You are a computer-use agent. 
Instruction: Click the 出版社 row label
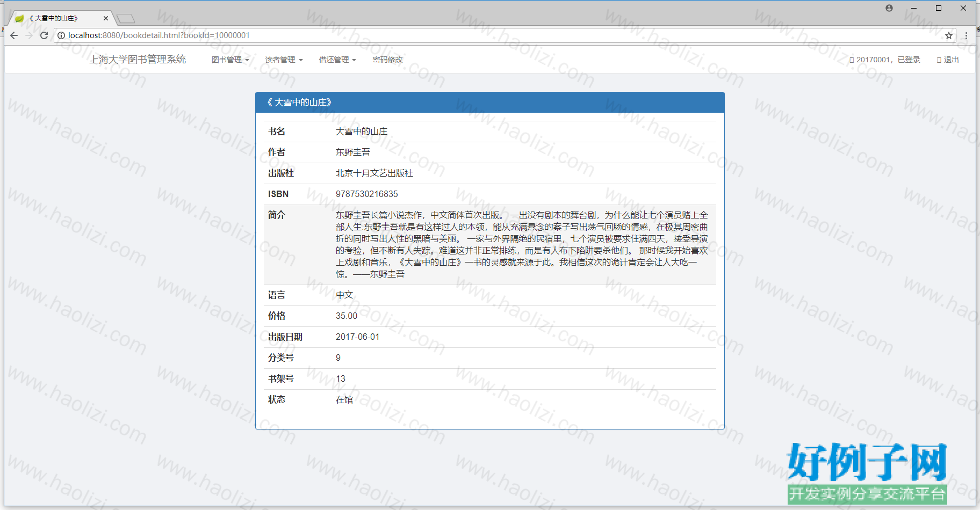click(281, 173)
